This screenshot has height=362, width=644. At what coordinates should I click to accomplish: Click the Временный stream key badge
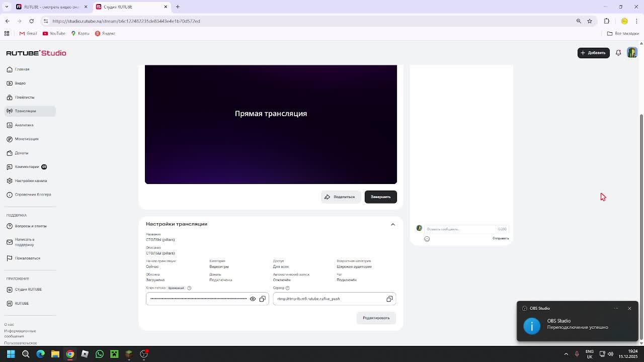176,288
